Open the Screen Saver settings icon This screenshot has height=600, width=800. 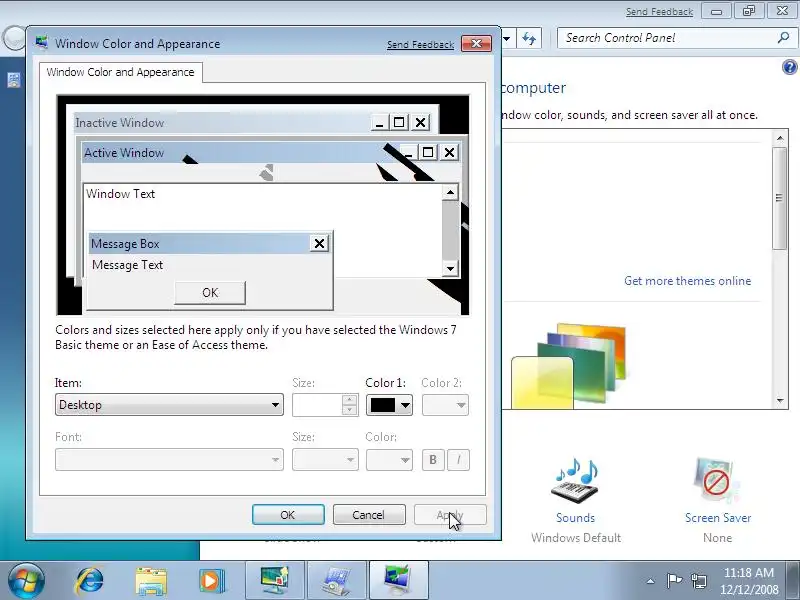(716, 480)
